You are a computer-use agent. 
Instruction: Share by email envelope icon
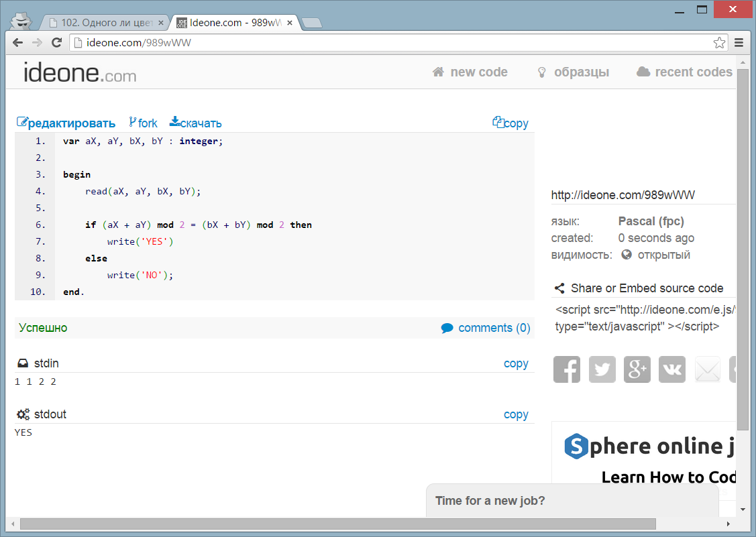click(x=707, y=369)
